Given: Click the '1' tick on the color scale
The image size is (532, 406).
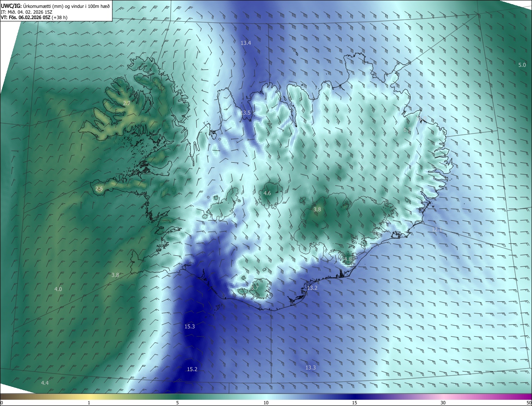Looking at the screenshot, I should pyautogui.click(x=89, y=403).
